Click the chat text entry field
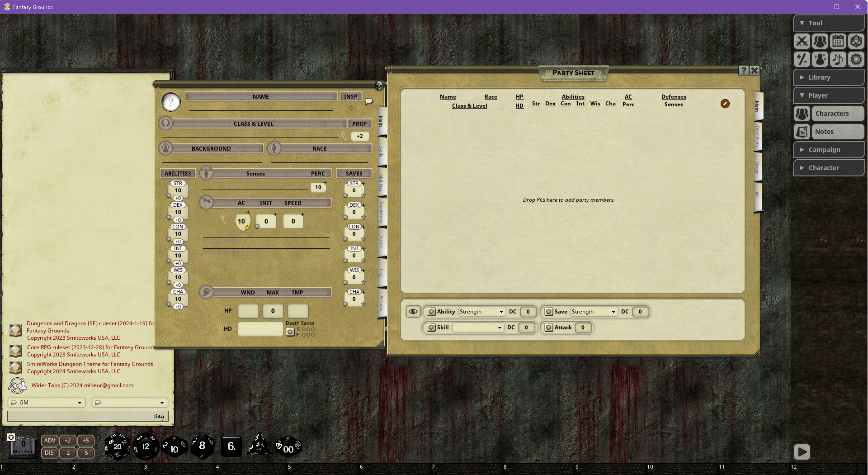This screenshot has width=868, height=475. [x=88, y=416]
